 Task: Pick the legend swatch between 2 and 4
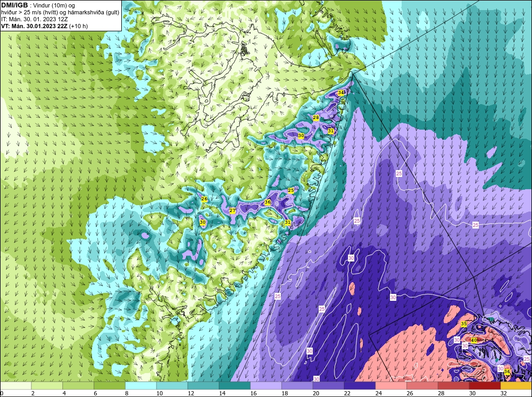point(47,385)
